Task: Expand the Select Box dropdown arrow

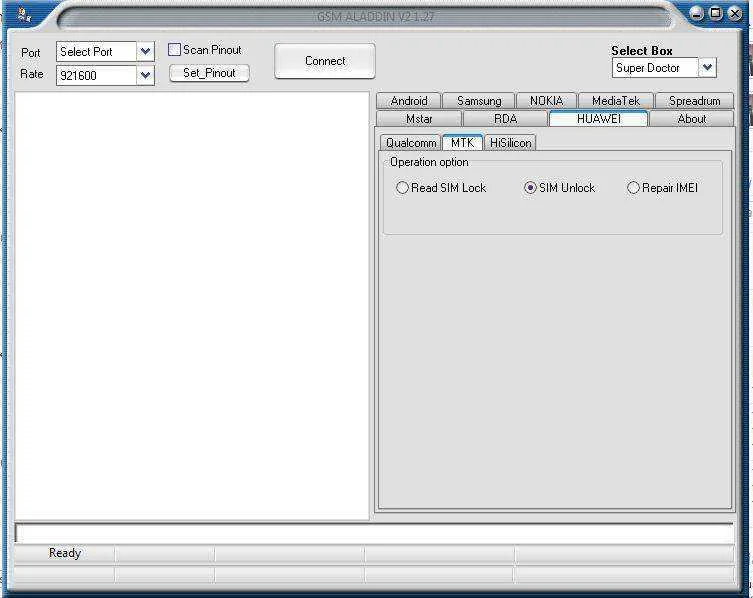Action: pos(707,68)
